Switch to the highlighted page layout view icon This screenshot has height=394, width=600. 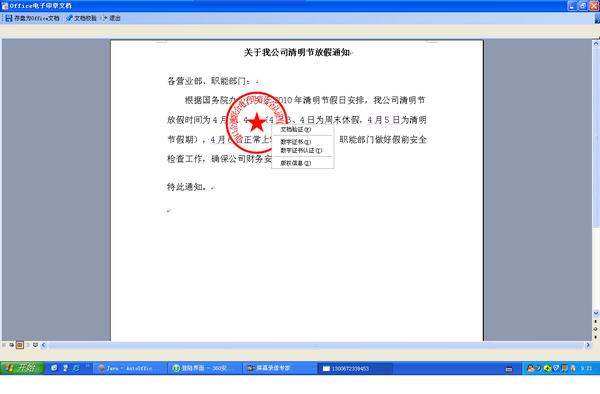click(20, 345)
